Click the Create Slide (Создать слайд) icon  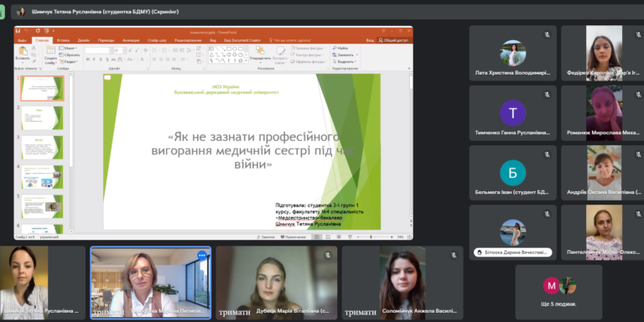[x=51, y=55]
